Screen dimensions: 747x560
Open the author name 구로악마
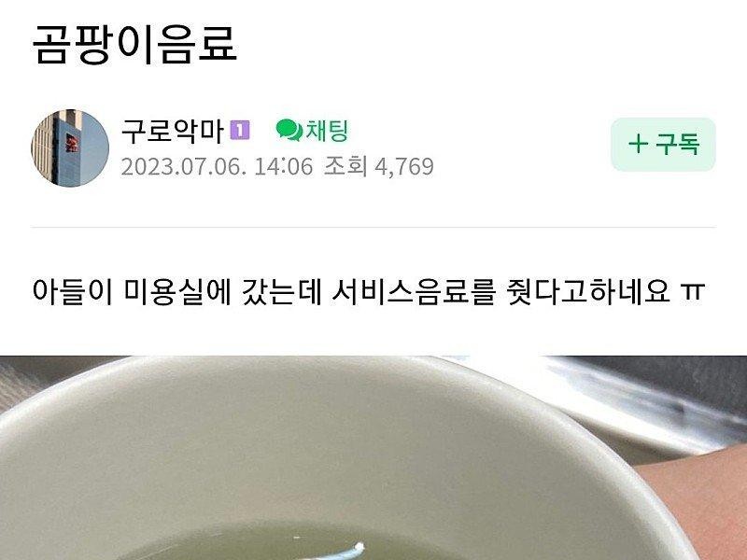[x=173, y=131]
